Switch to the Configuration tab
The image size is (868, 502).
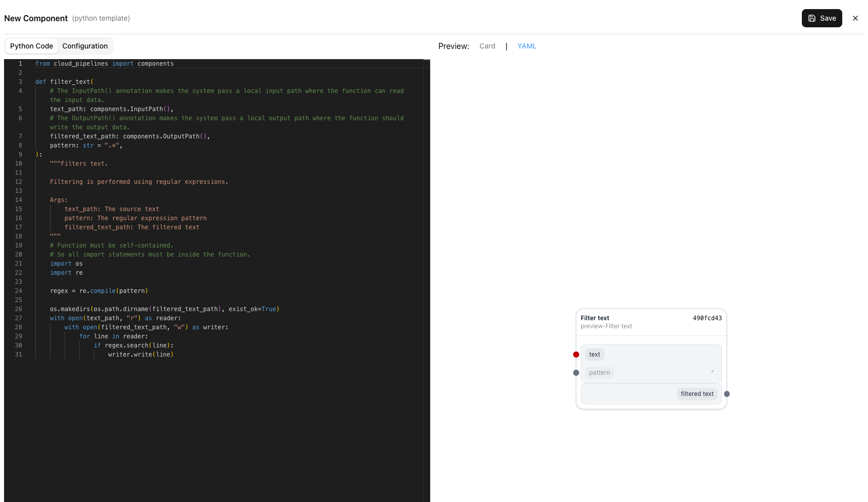tap(84, 46)
